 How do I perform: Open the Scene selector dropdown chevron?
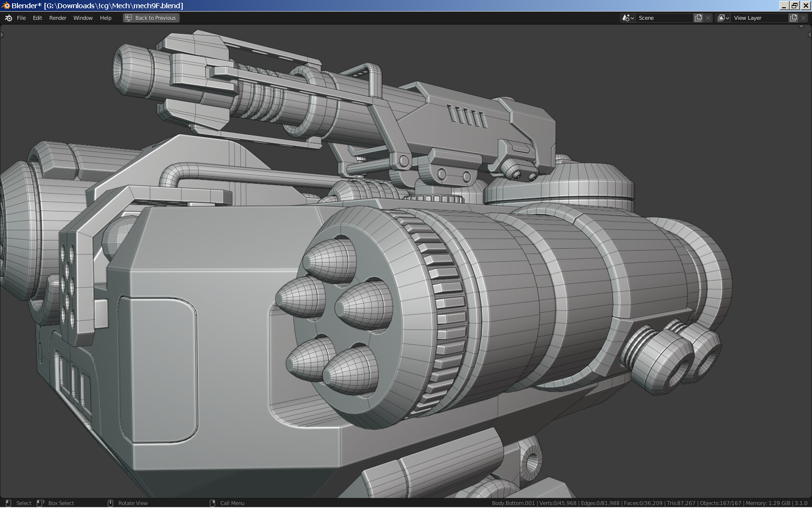click(x=632, y=18)
